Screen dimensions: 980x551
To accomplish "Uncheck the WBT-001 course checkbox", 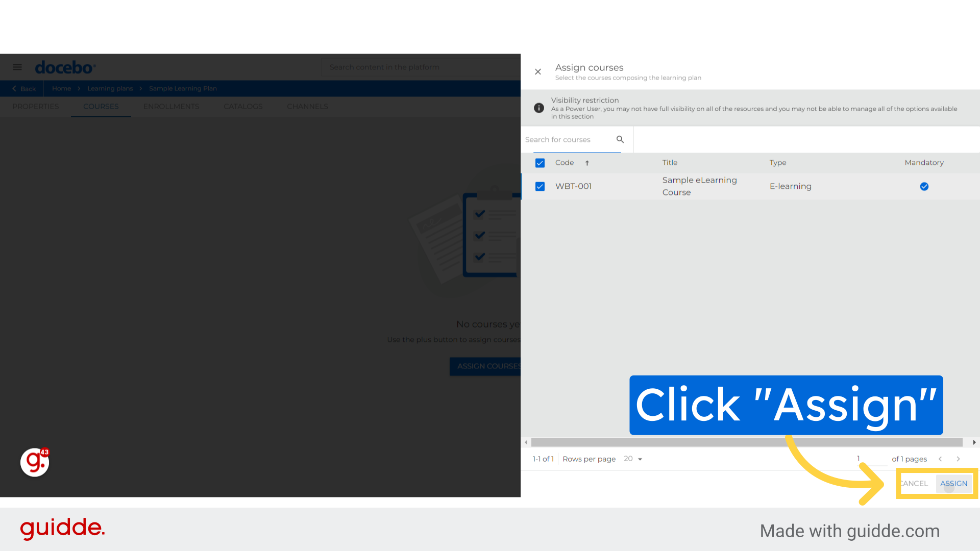I will [x=540, y=186].
